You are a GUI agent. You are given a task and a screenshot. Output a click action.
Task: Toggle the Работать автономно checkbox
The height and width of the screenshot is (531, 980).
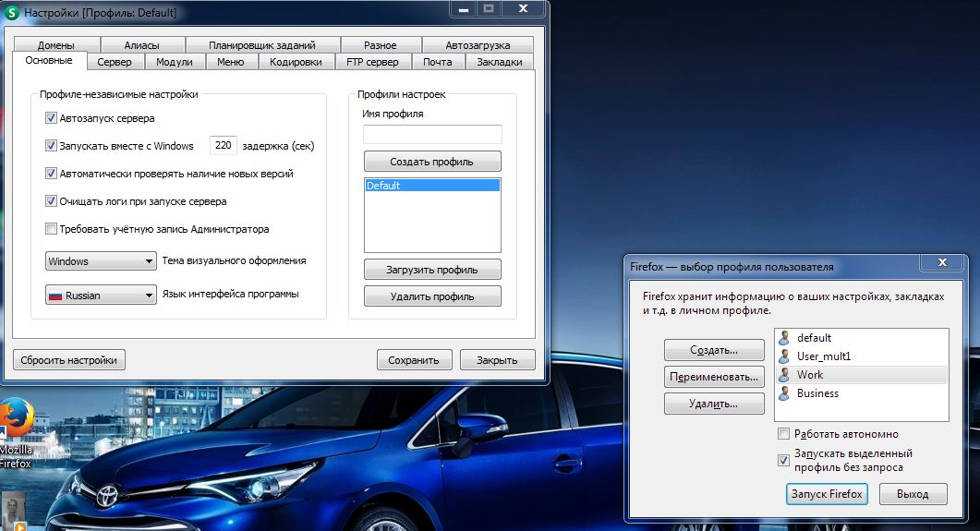pos(783,434)
